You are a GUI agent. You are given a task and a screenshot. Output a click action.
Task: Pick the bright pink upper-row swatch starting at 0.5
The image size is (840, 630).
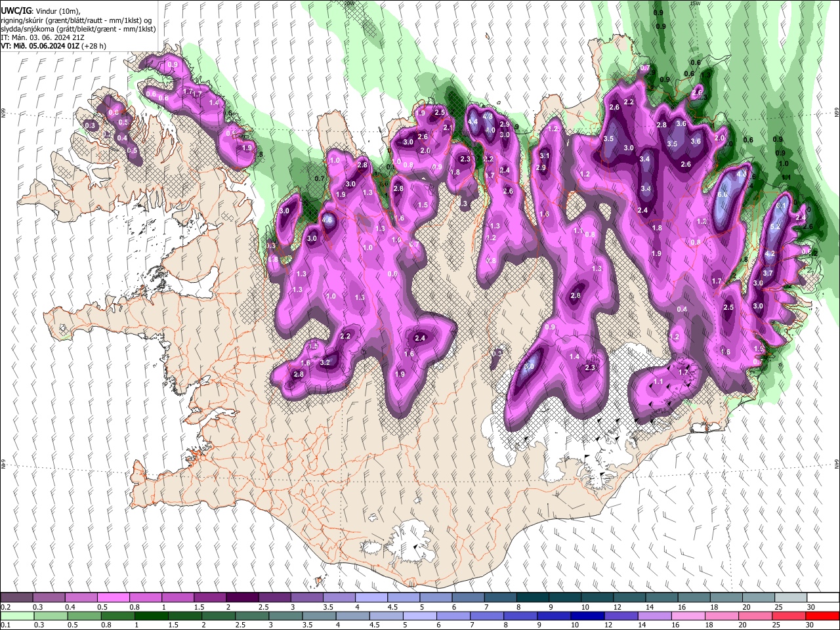click(113, 598)
